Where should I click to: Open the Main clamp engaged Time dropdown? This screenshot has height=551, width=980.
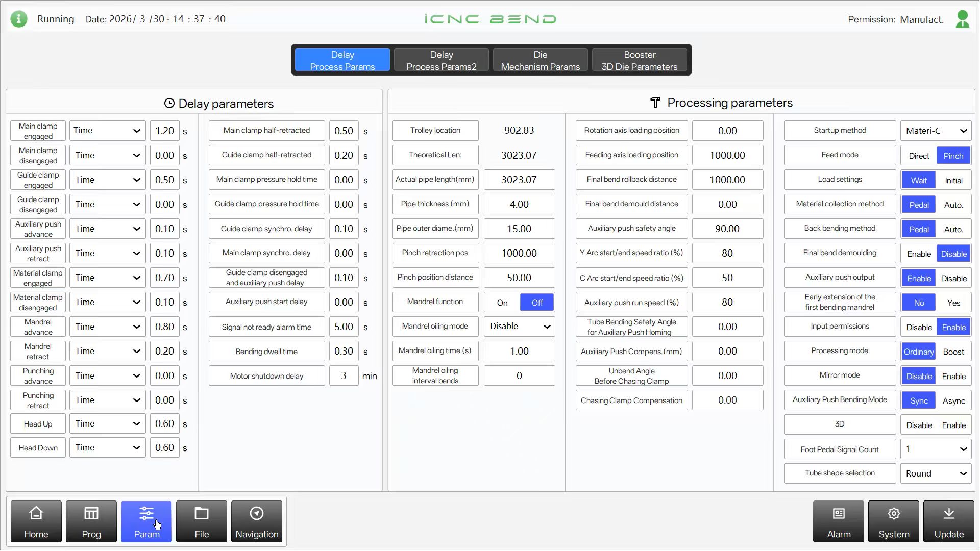pos(108,131)
